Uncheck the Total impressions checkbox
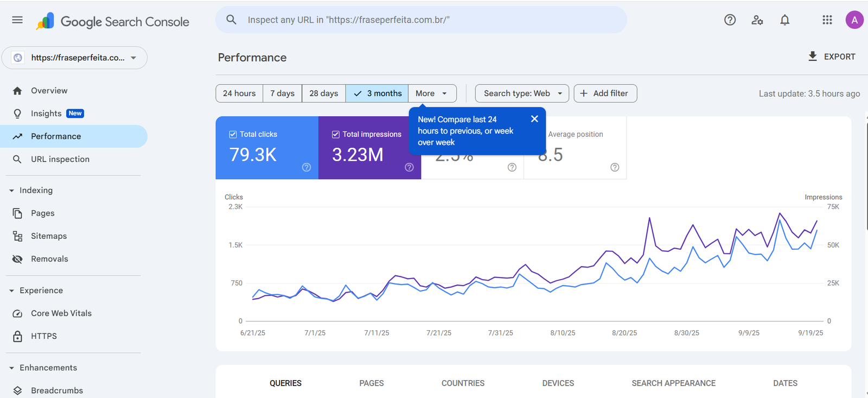This screenshot has height=398, width=868. tap(336, 134)
